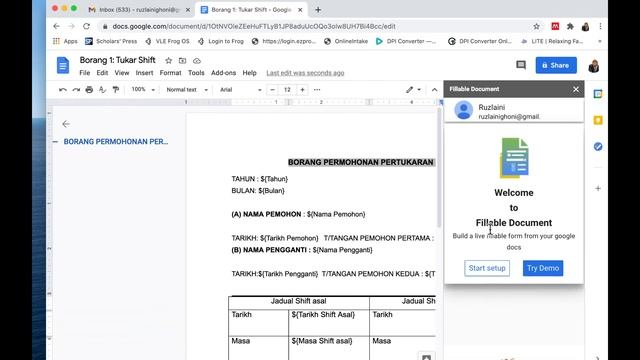Click Start setup in Fillable Document
Screen dimensions: 640x360
pos(487,268)
